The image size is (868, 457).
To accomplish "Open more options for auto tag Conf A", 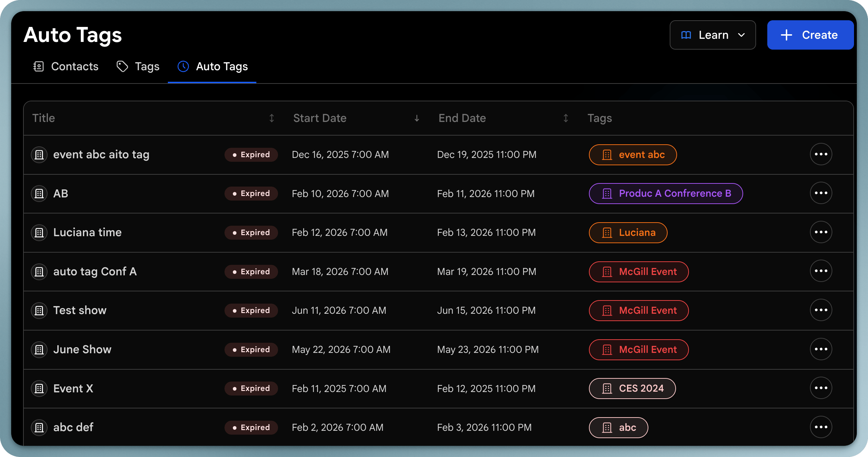I will click(821, 271).
